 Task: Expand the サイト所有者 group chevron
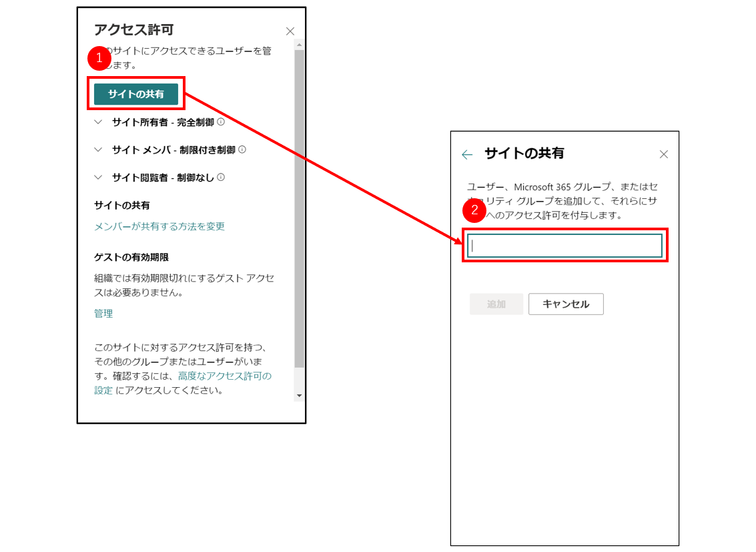[99, 122]
